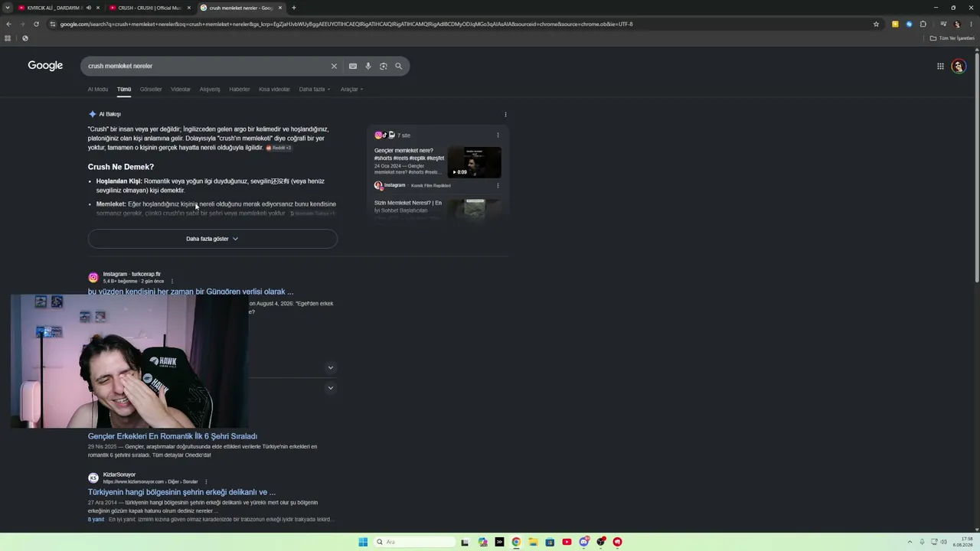Open the Google apps grid
980x551 pixels.
click(x=940, y=66)
